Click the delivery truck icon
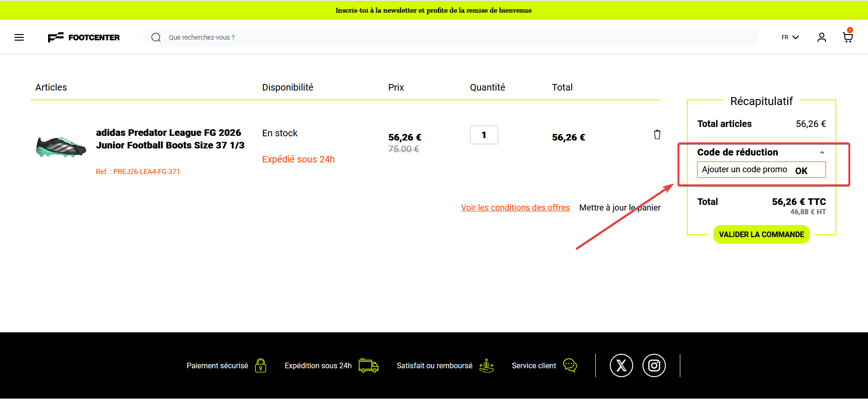 tap(368, 365)
